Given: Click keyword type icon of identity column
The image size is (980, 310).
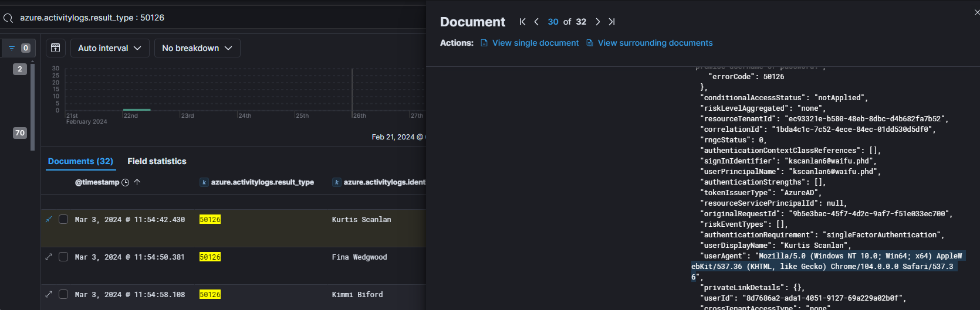Looking at the screenshot, I should click(x=337, y=182).
